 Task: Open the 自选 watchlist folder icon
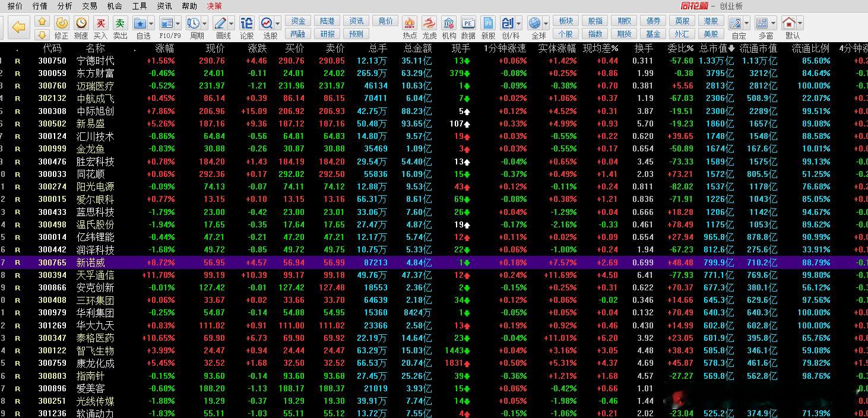pyautogui.click(x=140, y=23)
